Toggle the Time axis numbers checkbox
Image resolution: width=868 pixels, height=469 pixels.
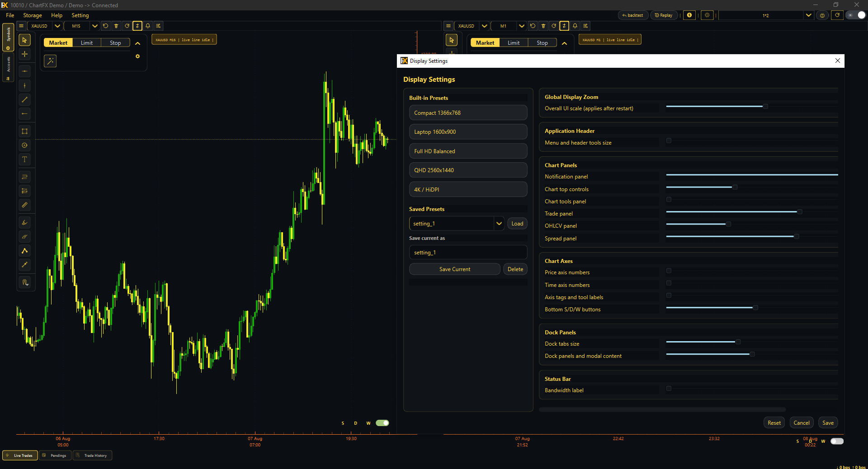tap(669, 283)
